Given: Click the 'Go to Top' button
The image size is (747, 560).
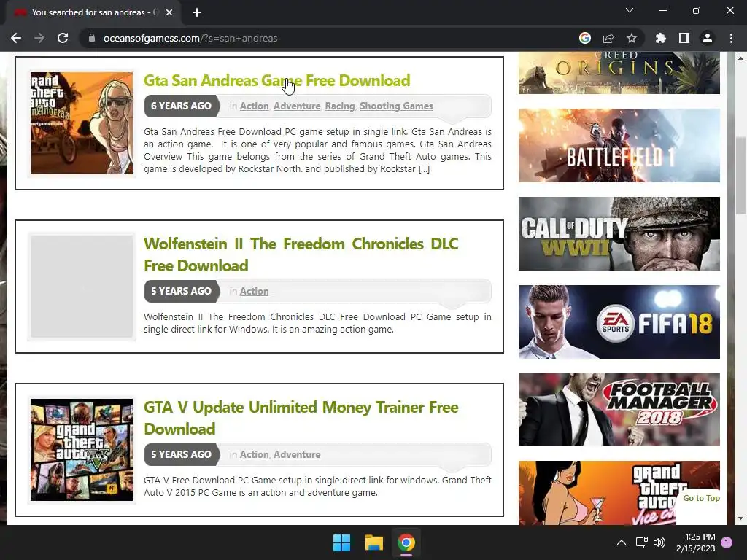Looking at the screenshot, I should 701,498.
